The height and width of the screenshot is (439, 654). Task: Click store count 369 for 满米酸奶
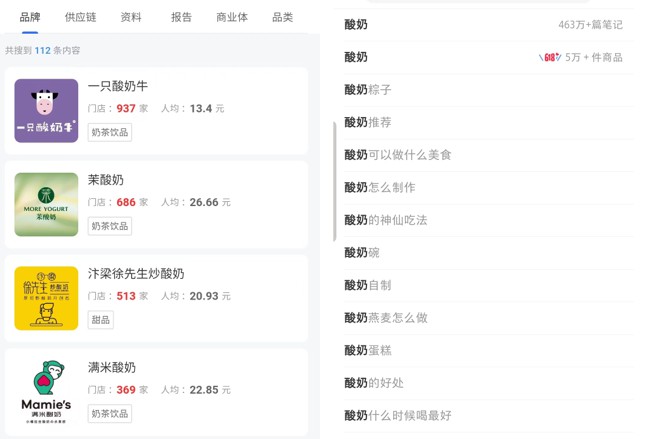126,390
